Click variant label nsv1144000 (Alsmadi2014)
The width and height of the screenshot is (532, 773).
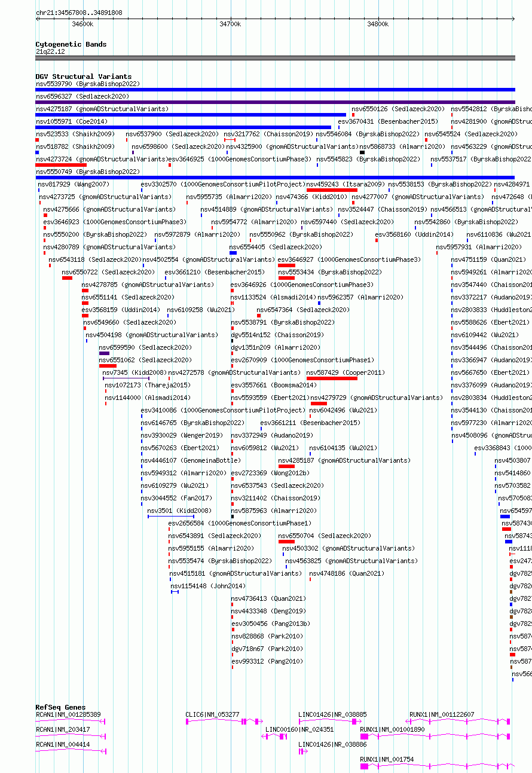[148, 398]
